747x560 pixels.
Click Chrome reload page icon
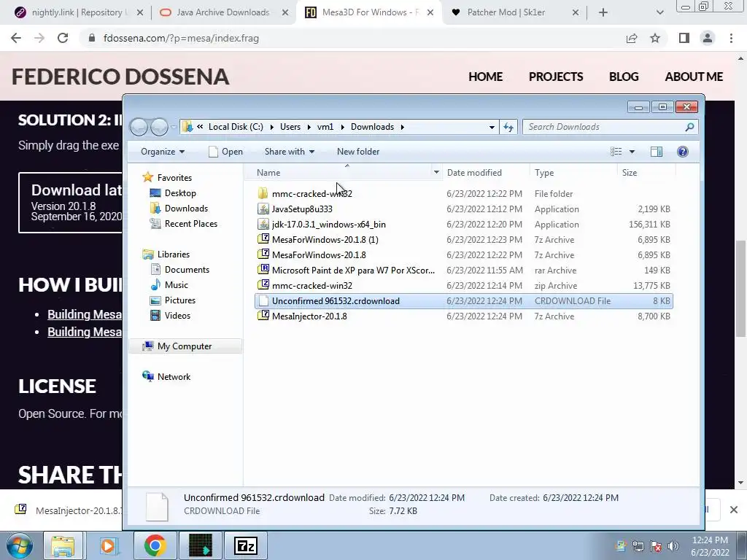click(x=63, y=38)
